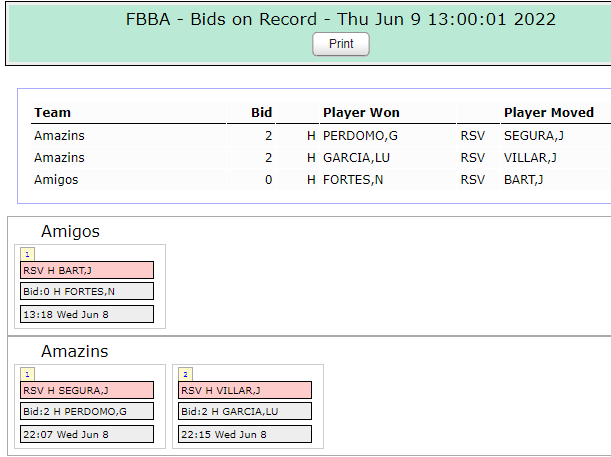Click the RSV H BART,J box

click(87, 270)
